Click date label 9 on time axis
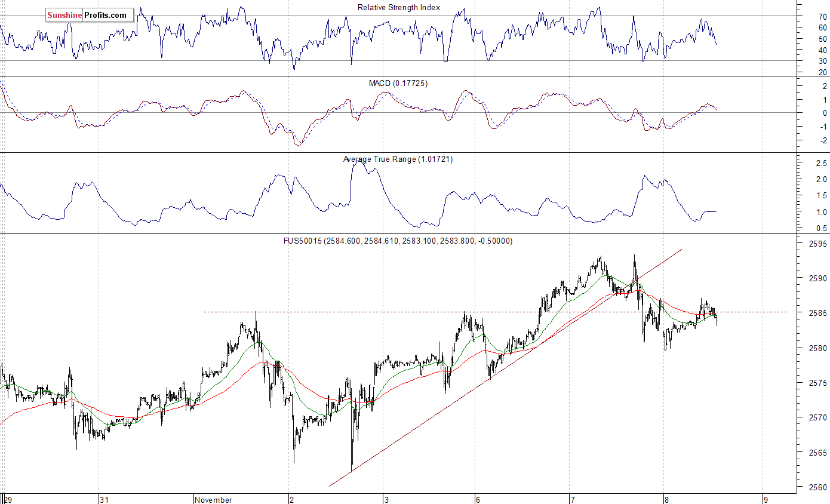The height and width of the screenshot is (504, 830). pos(765,499)
